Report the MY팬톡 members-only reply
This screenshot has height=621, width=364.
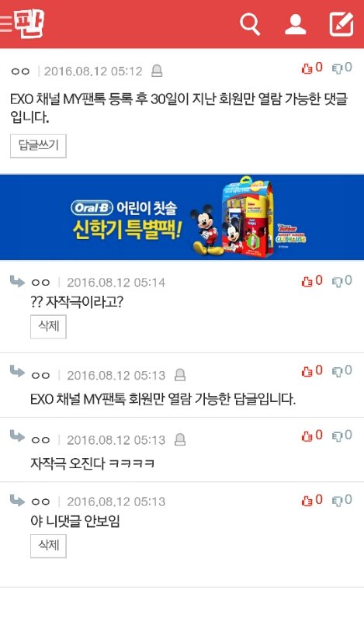click(x=180, y=375)
